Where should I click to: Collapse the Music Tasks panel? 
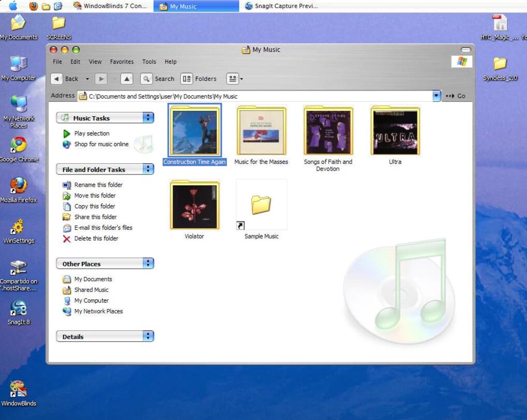[x=148, y=118]
